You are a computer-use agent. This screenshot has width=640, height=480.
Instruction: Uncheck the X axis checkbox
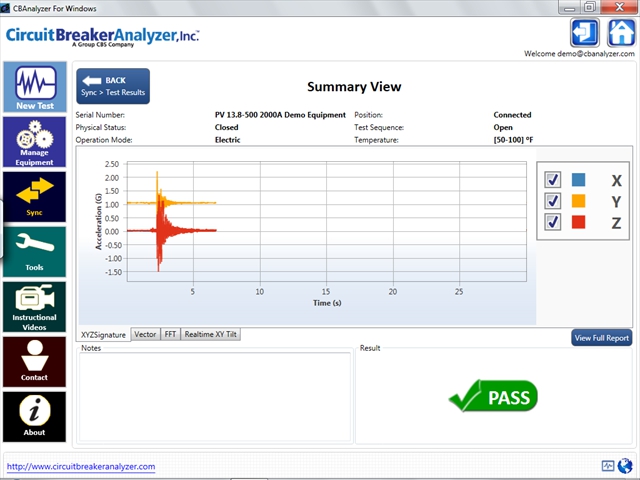tap(553, 180)
